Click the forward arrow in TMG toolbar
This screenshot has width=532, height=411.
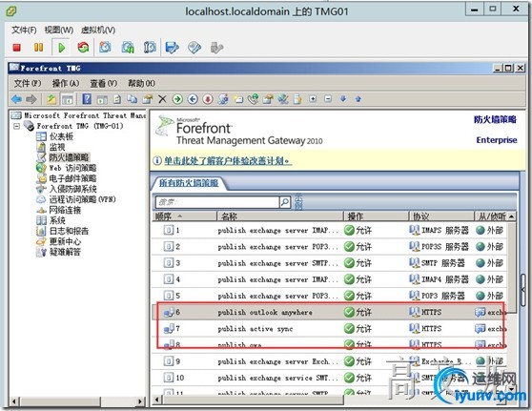(x=31, y=99)
